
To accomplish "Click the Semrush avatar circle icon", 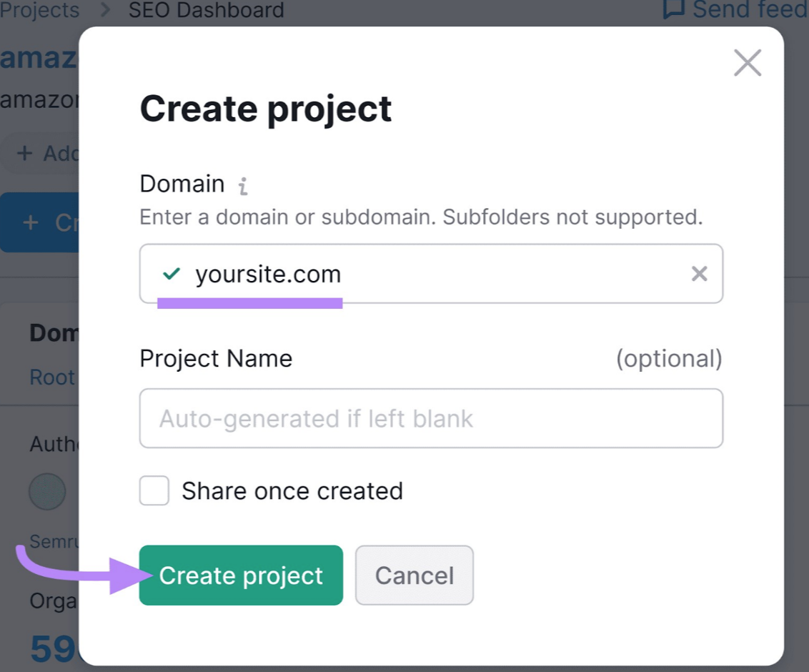I will [x=47, y=492].
